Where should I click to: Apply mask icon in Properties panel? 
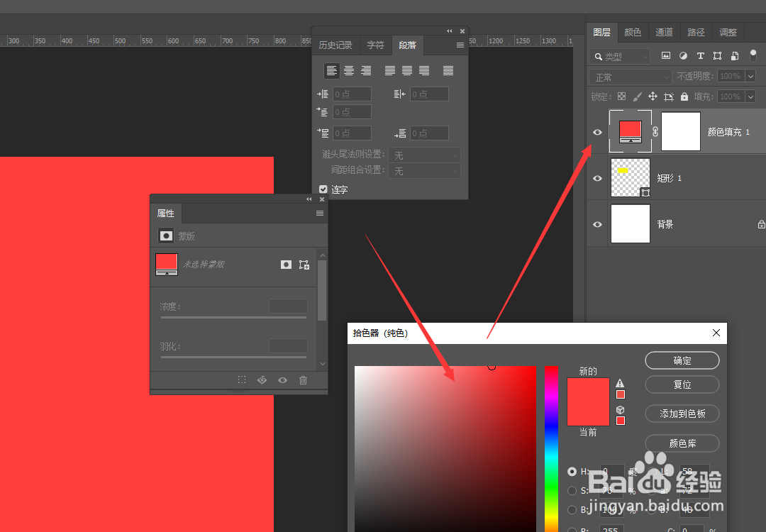tap(262, 379)
